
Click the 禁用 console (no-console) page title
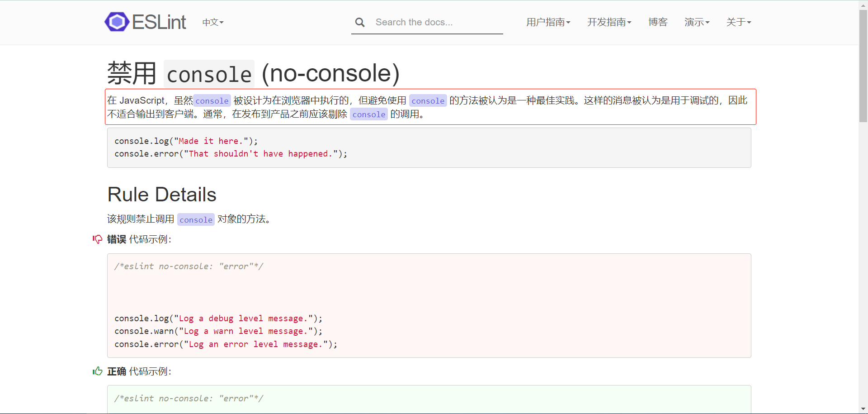pos(253,73)
